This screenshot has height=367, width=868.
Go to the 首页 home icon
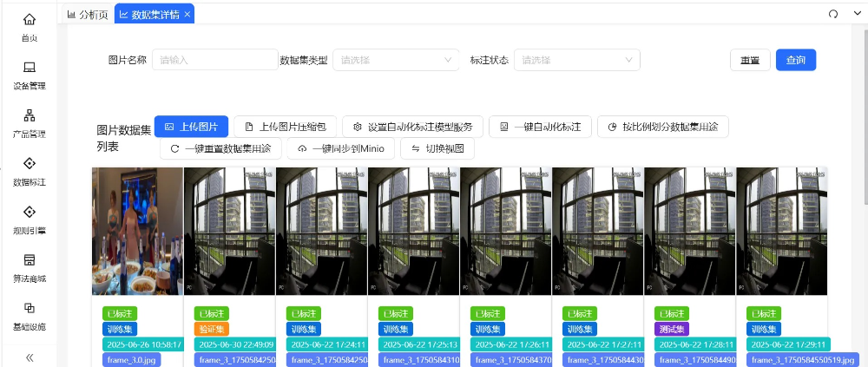coord(30,20)
